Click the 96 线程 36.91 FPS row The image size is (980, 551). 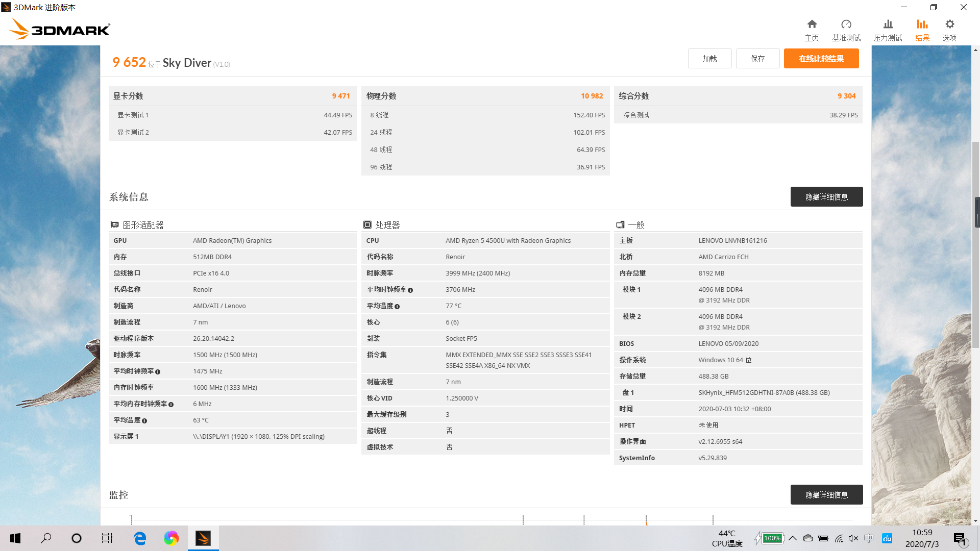485,167
